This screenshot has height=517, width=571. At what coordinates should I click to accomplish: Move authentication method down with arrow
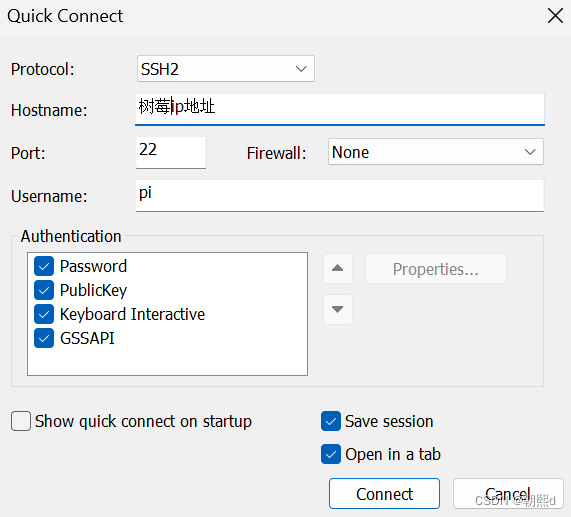[x=338, y=309]
